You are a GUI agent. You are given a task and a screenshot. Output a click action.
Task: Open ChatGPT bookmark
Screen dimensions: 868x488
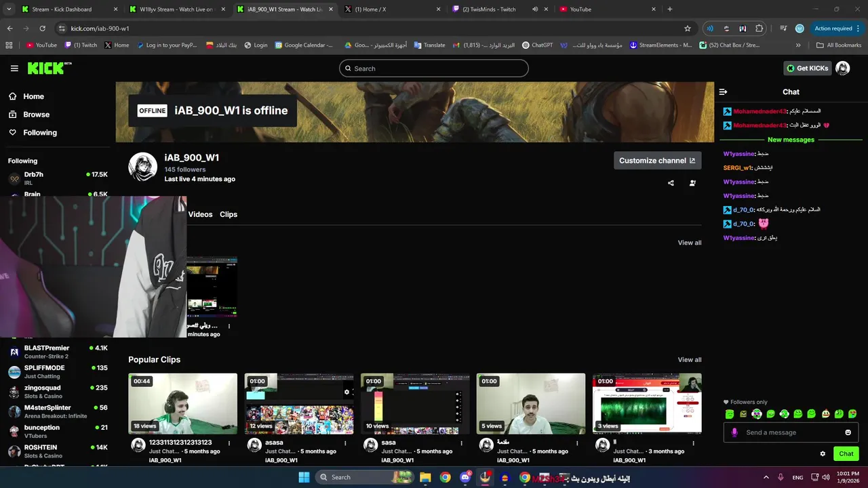pos(537,45)
